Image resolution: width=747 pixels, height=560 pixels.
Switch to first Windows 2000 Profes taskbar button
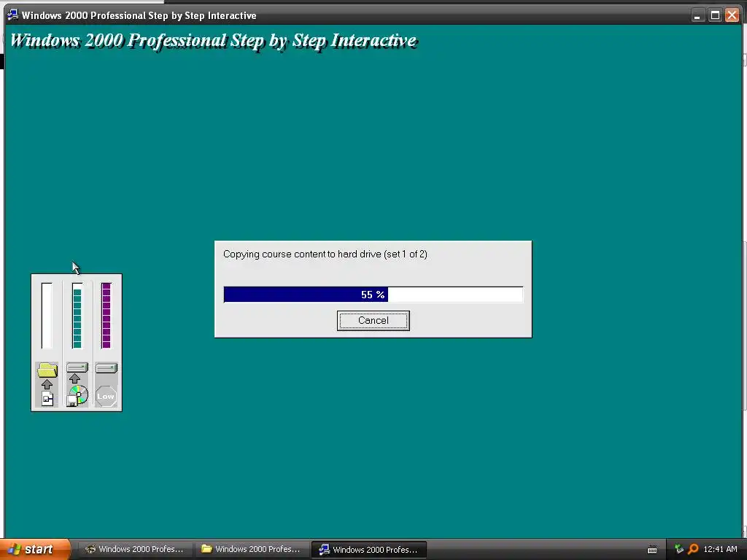(x=135, y=550)
